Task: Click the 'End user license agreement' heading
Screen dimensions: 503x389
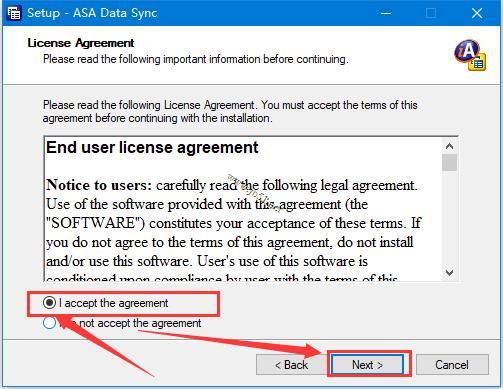Action: (x=152, y=147)
